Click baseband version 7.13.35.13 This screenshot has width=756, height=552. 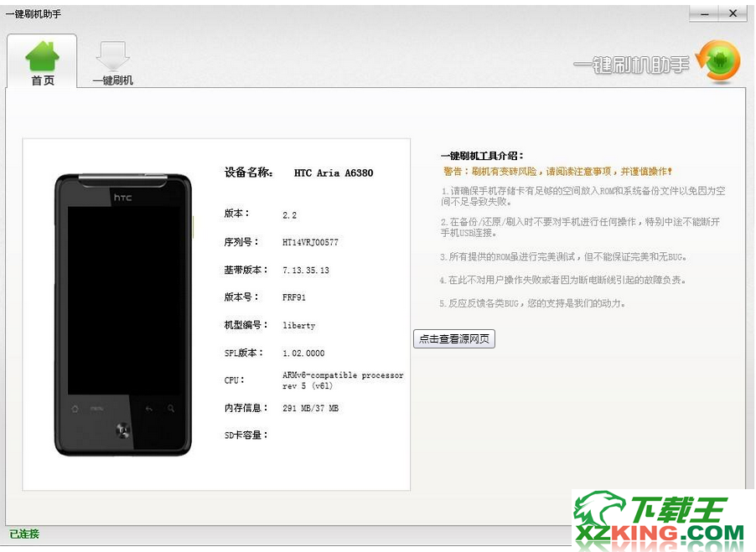[306, 271]
